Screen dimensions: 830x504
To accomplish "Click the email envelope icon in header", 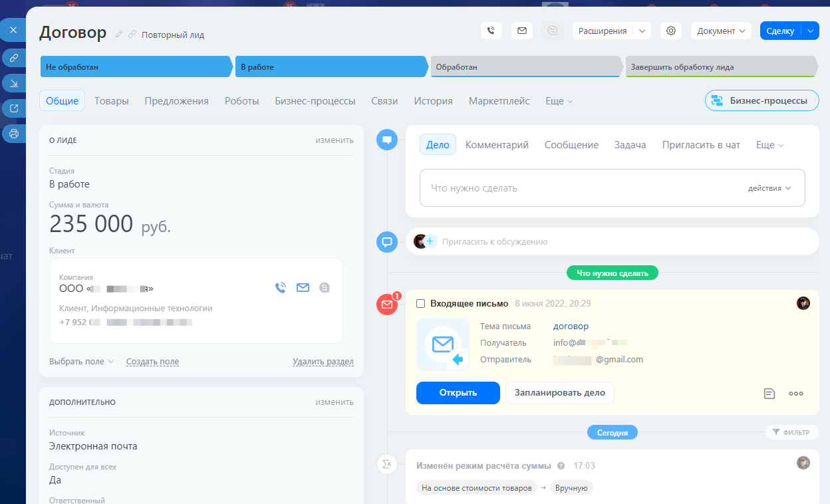I will [x=522, y=31].
